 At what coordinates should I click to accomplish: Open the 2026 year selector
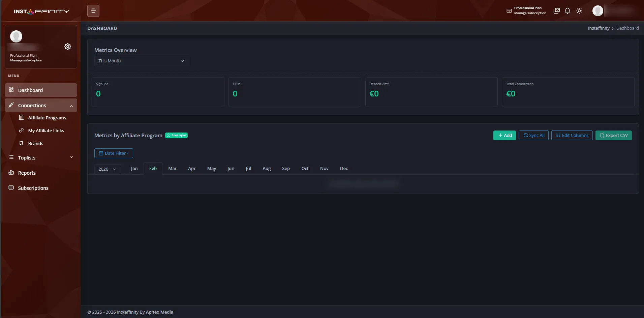click(x=107, y=169)
